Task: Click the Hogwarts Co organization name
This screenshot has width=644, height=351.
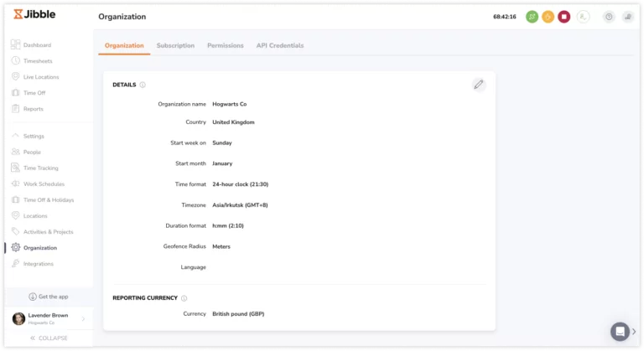Action: point(229,104)
